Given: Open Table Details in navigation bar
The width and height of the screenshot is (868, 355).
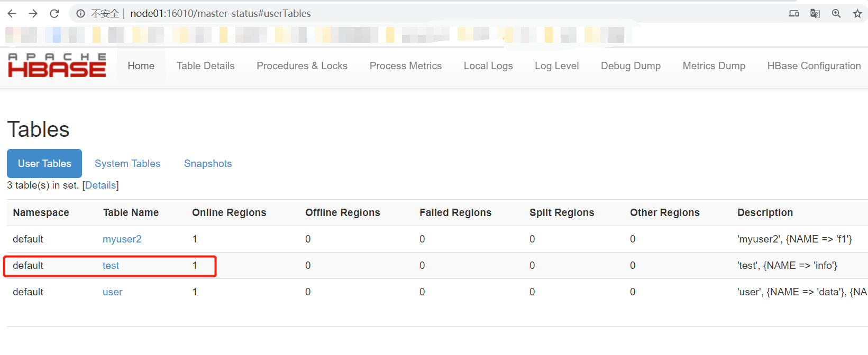Looking at the screenshot, I should pos(206,66).
